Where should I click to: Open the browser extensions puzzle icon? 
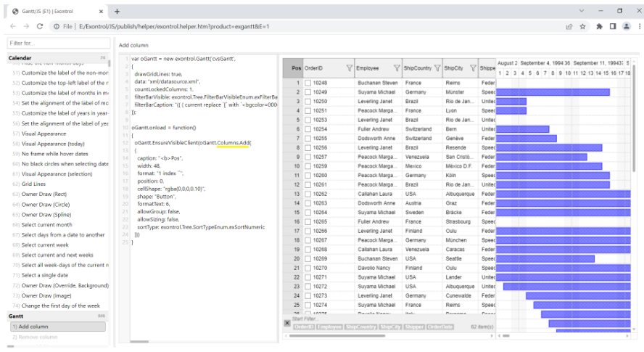(x=599, y=26)
